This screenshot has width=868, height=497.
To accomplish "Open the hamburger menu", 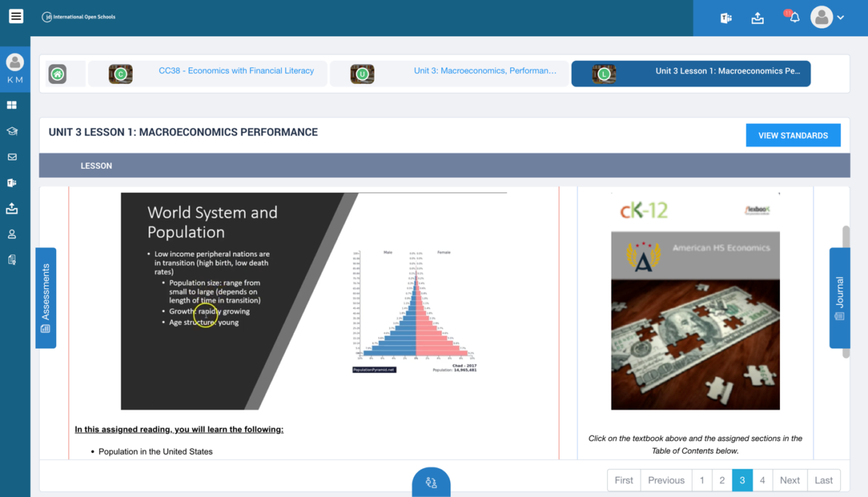I will (x=16, y=16).
